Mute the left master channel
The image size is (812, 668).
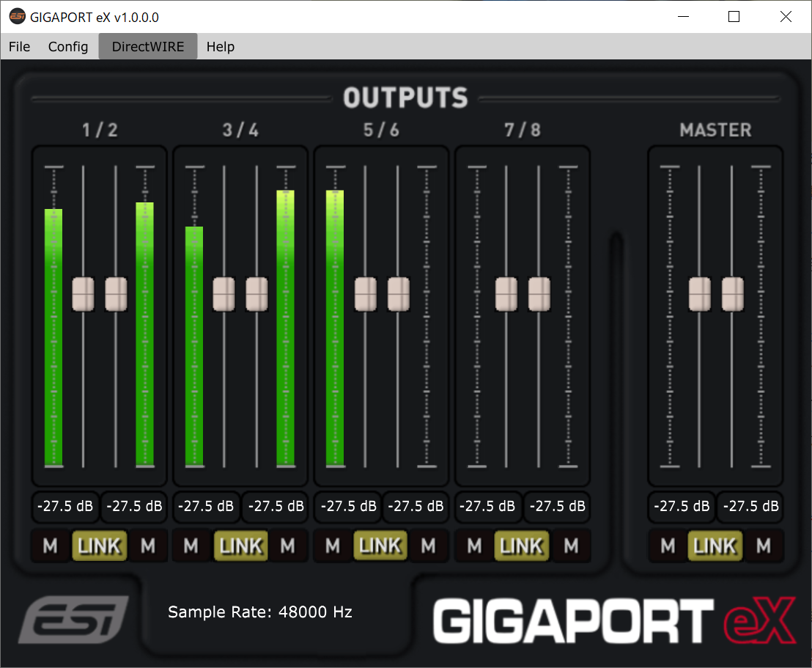point(668,546)
